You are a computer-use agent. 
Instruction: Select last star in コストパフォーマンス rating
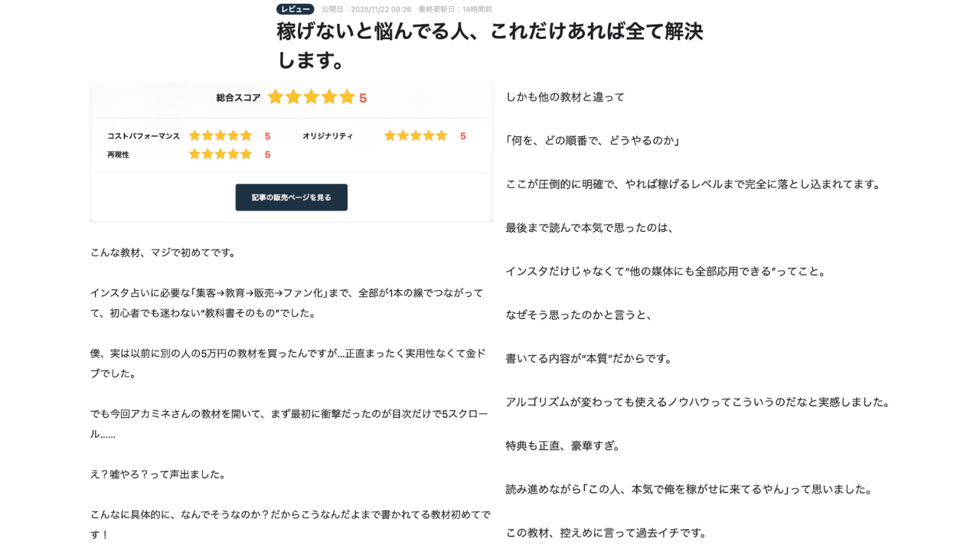pos(247,135)
